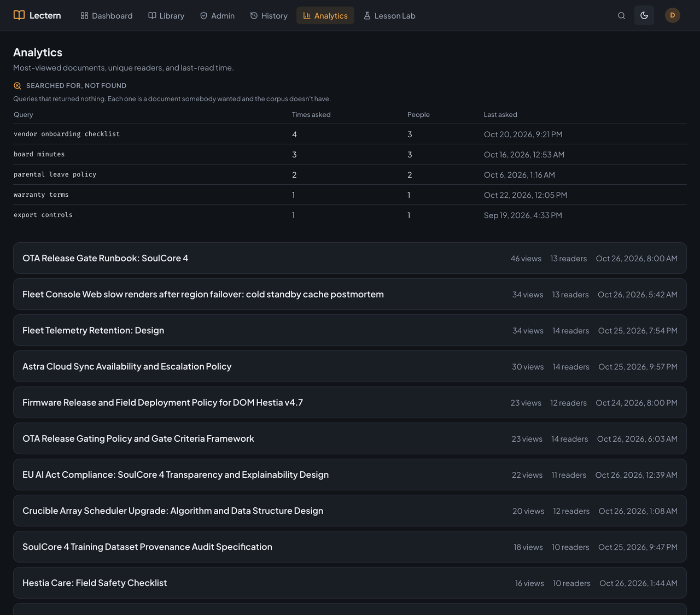The height and width of the screenshot is (615, 700).
Task: Open the Library tab
Action: point(166,16)
